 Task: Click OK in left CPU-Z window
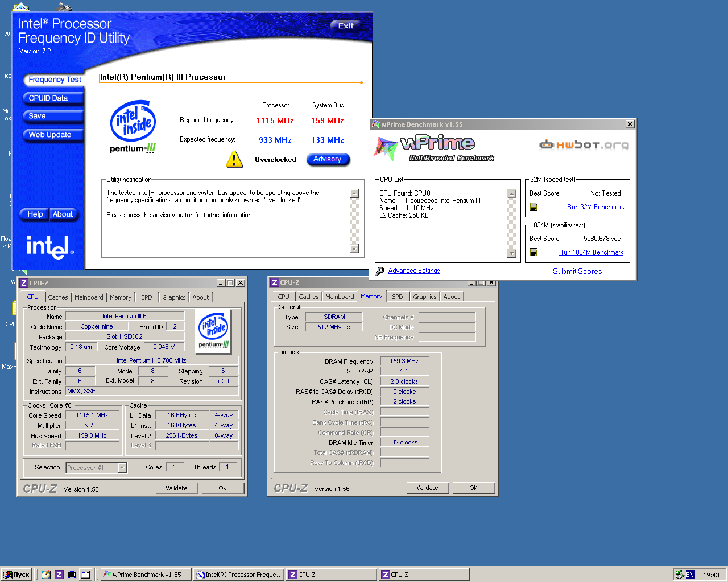(222, 488)
